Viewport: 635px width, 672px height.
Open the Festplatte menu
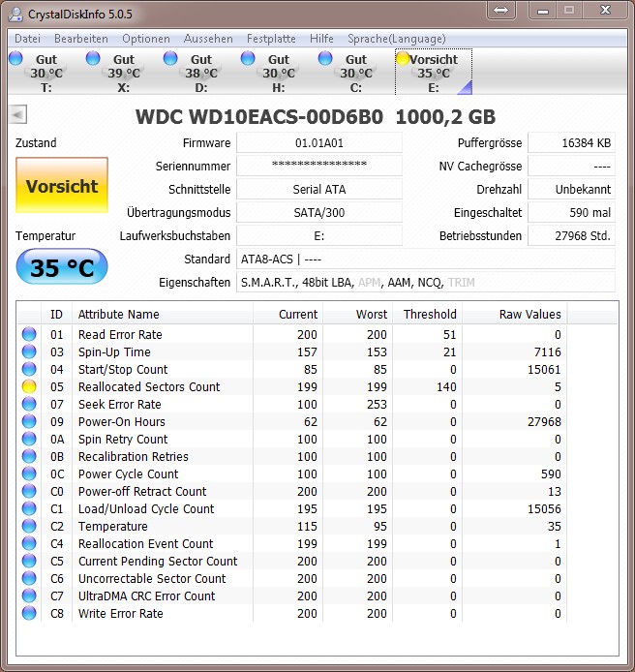271,39
